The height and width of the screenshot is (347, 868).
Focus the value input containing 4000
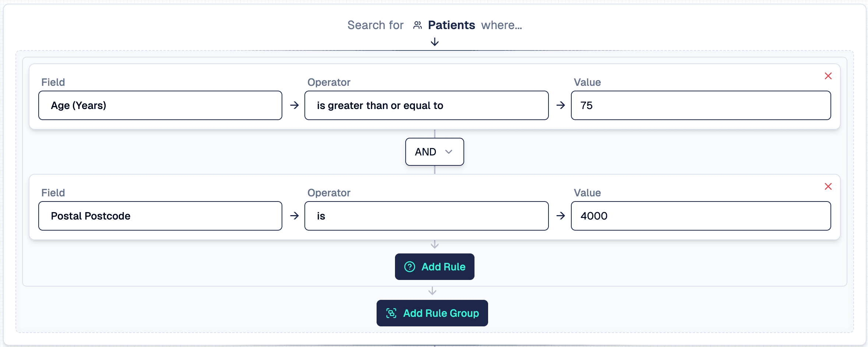pos(701,216)
